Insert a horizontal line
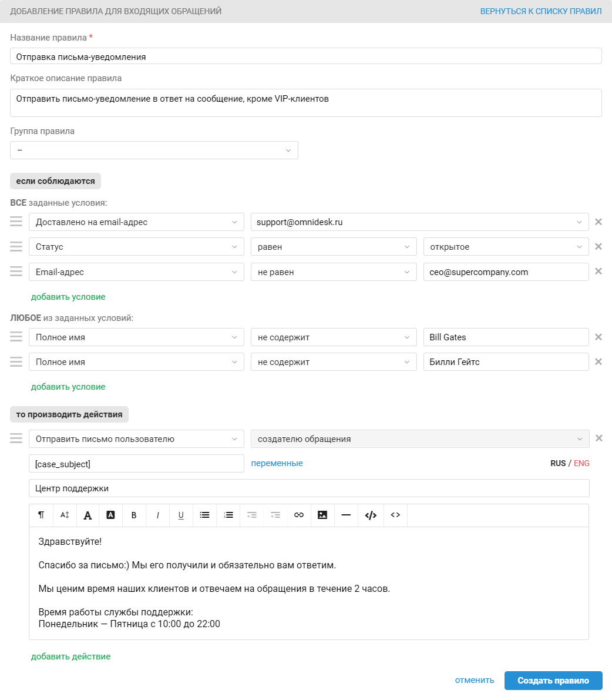The height and width of the screenshot is (700, 612). [x=346, y=515]
